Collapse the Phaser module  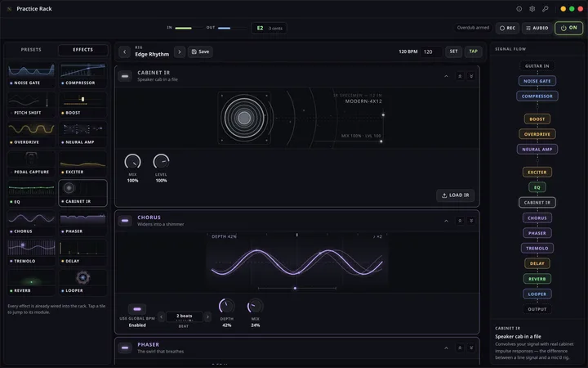pyautogui.click(x=446, y=348)
